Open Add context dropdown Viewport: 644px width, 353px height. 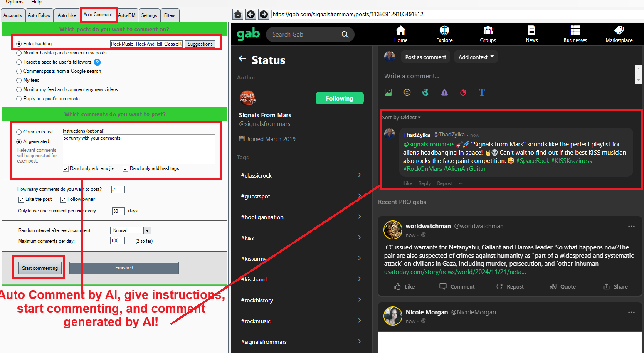[x=476, y=57]
